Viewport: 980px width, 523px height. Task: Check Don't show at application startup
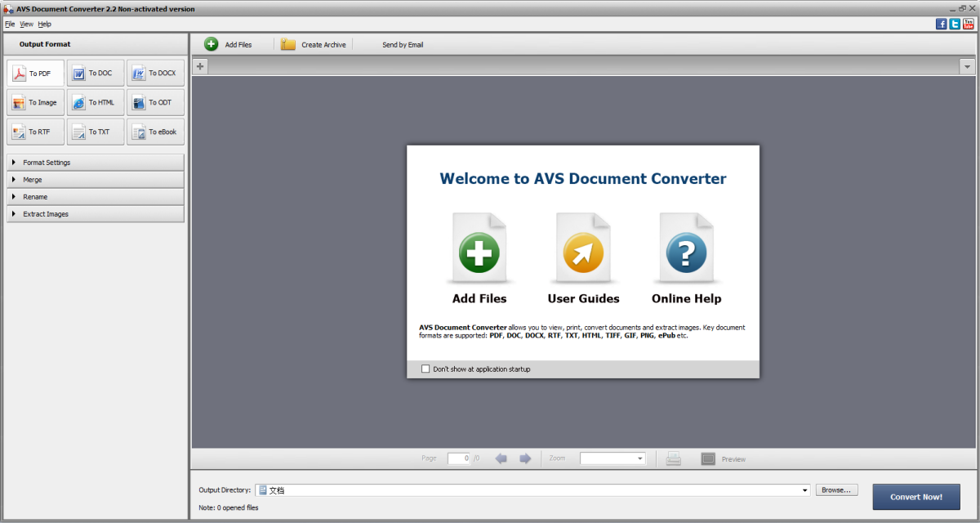(425, 369)
